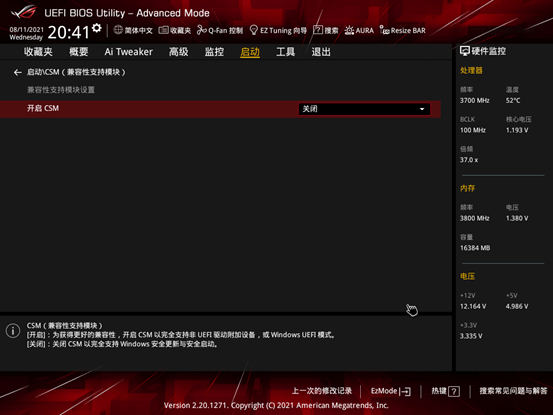Click the 3800 MHz memory frequency value
This screenshot has height=415, width=553.
pyautogui.click(x=474, y=219)
